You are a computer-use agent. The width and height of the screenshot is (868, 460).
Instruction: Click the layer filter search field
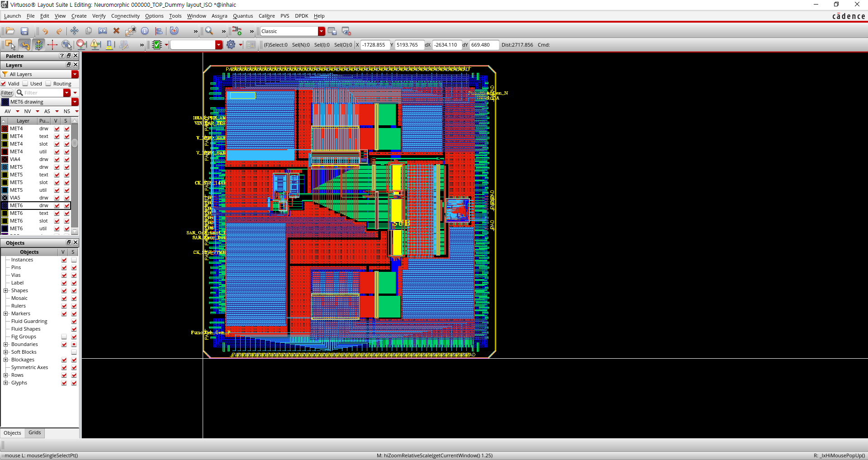[x=43, y=93]
